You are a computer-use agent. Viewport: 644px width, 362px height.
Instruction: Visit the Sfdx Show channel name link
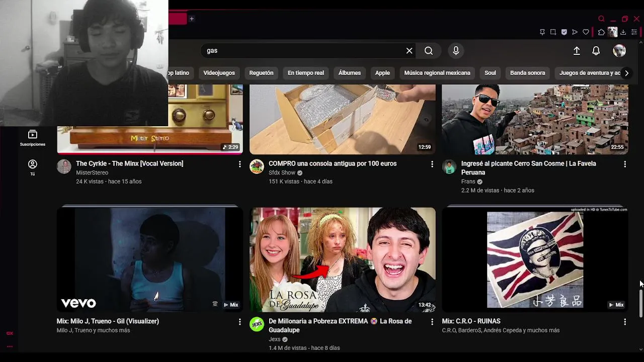click(282, 172)
